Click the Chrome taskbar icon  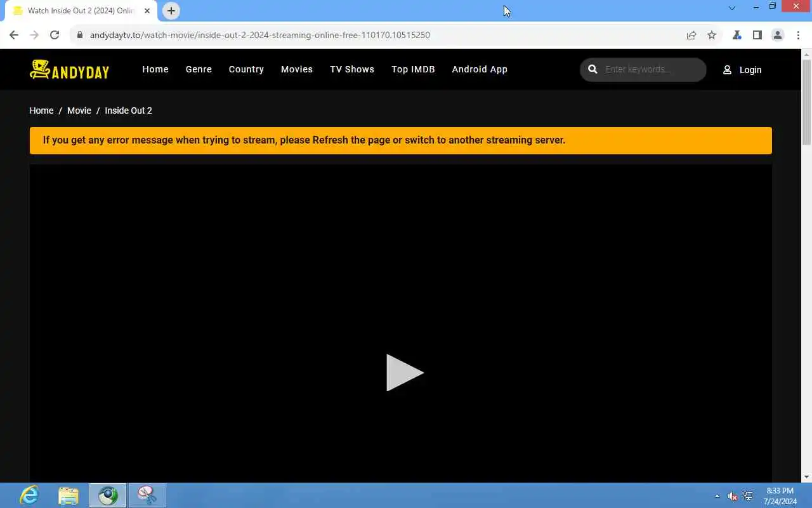coord(108,495)
